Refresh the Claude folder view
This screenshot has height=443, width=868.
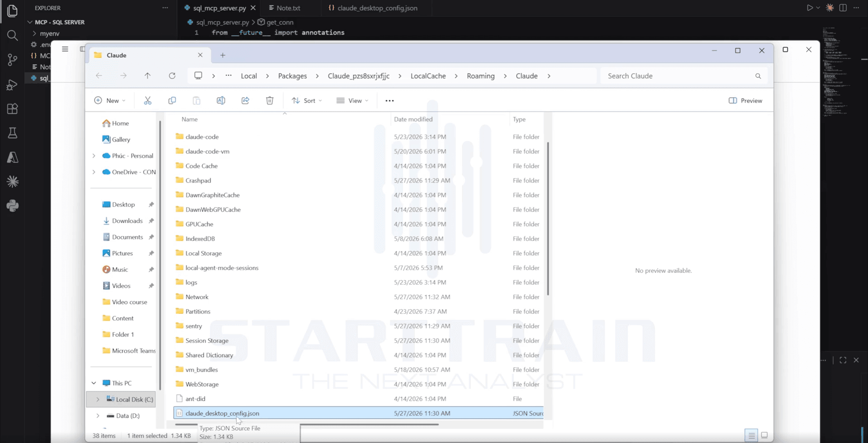172,76
